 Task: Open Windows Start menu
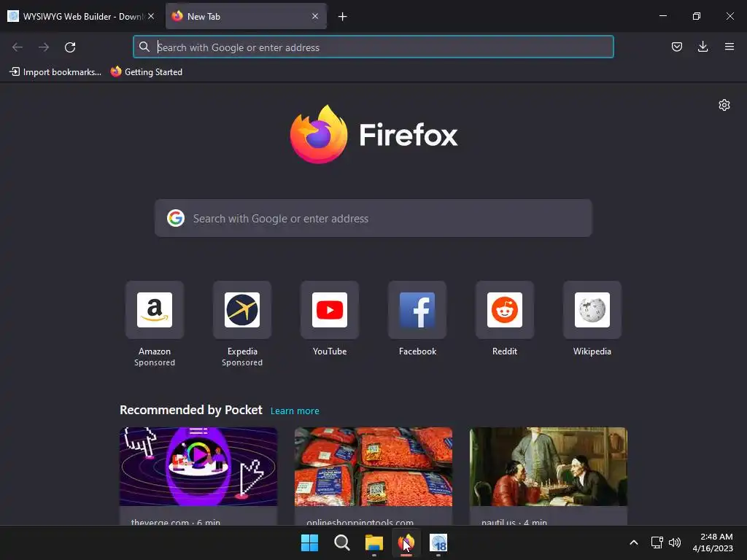pyautogui.click(x=309, y=542)
